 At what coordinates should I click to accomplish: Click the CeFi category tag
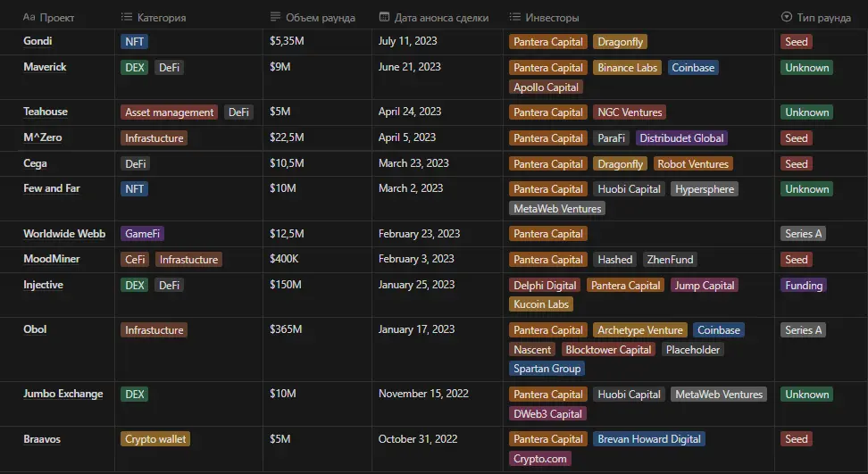pyautogui.click(x=135, y=260)
